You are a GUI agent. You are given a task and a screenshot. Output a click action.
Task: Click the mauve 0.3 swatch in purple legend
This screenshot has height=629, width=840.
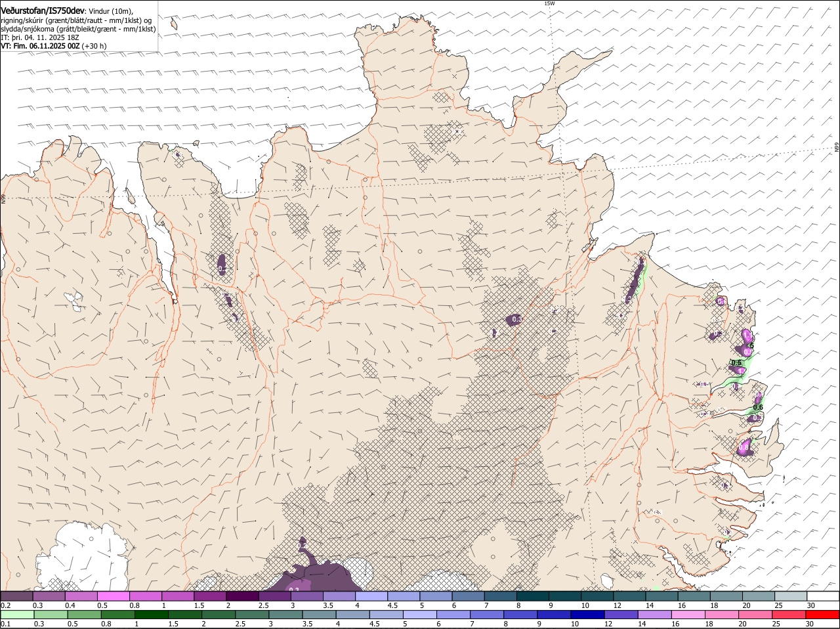49,596
